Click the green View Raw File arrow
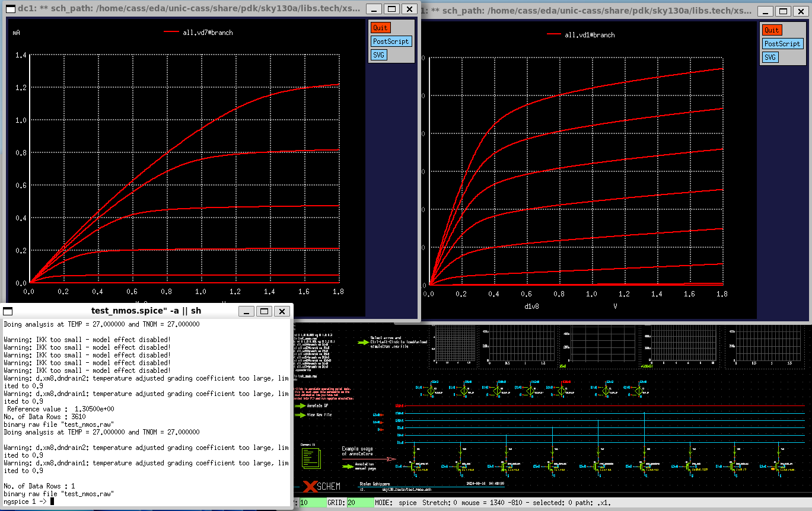The height and width of the screenshot is (511, 812). click(300, 415)
